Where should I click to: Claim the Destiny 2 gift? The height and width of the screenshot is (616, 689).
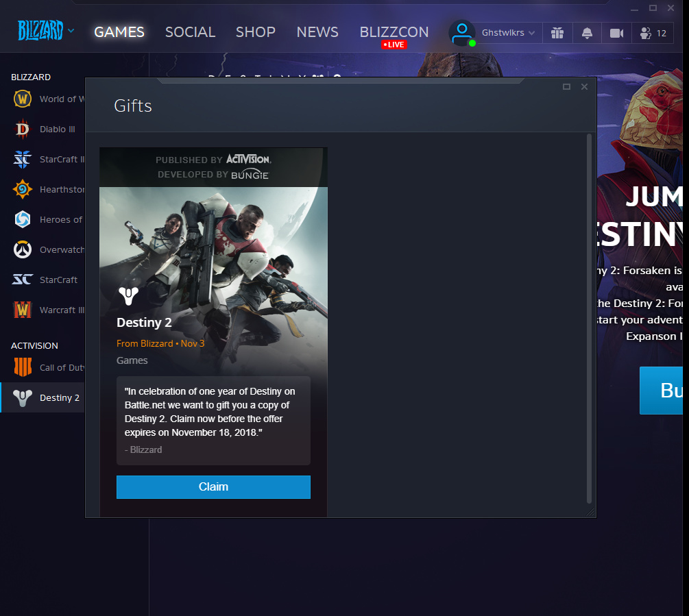click(x=213, y=486)
